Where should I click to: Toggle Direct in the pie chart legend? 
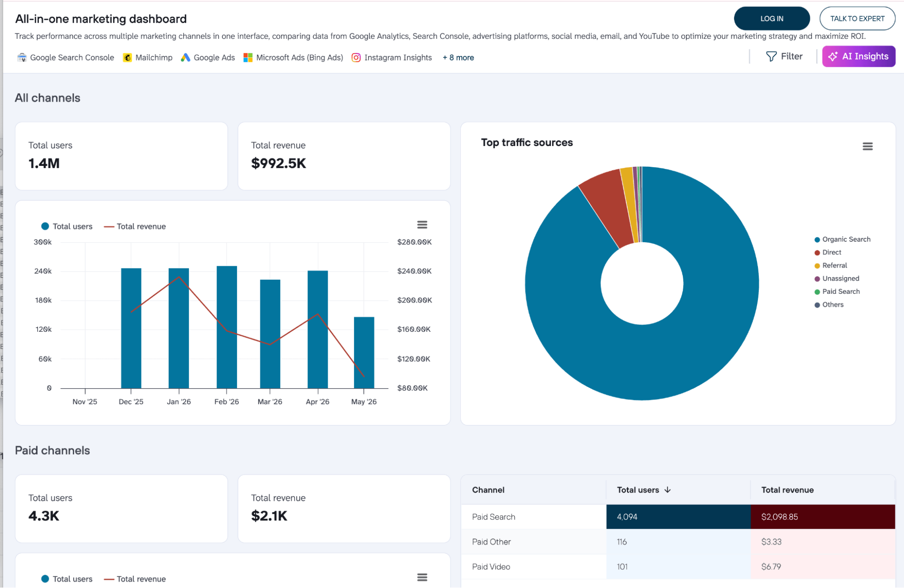point(828,253)
